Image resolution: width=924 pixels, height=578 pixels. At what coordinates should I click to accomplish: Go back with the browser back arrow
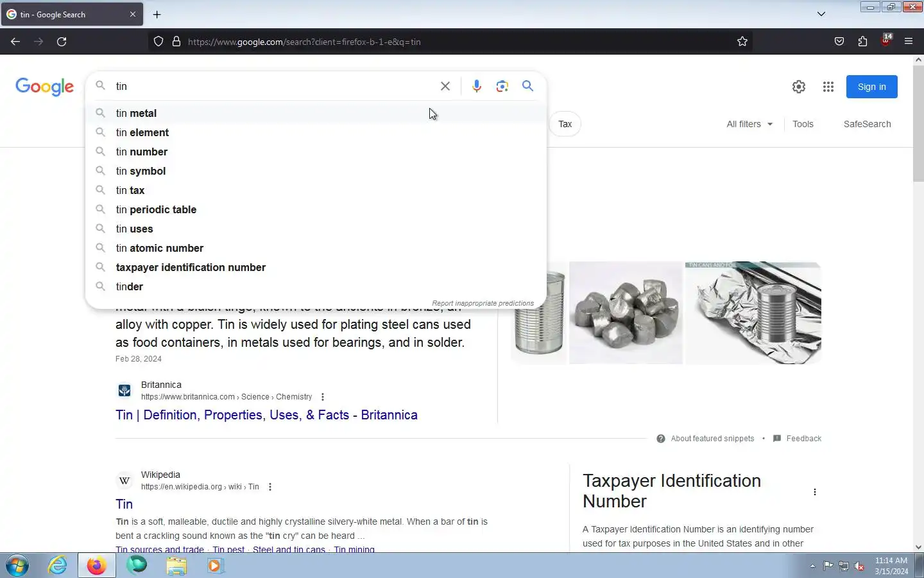[x=15, y=42]
